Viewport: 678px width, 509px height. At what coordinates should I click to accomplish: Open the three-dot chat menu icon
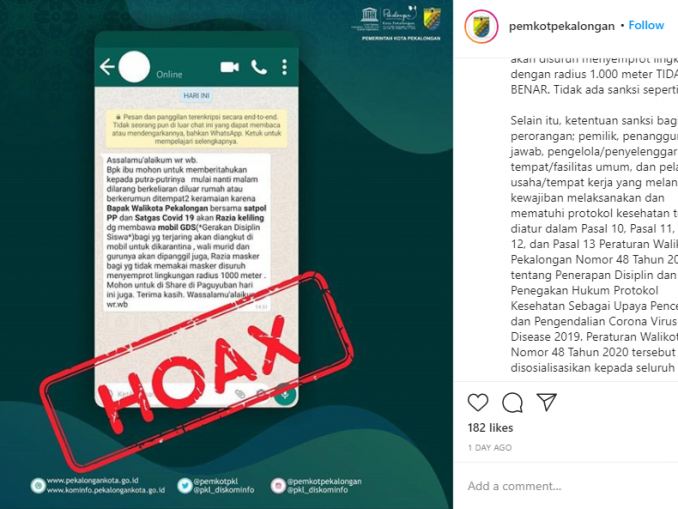pos(284,67)
